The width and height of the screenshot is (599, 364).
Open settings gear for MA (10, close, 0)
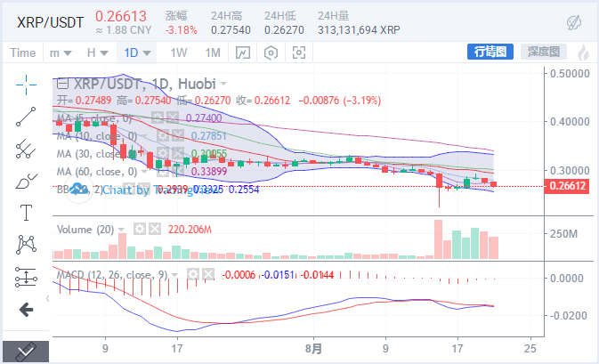click(163, 135)
